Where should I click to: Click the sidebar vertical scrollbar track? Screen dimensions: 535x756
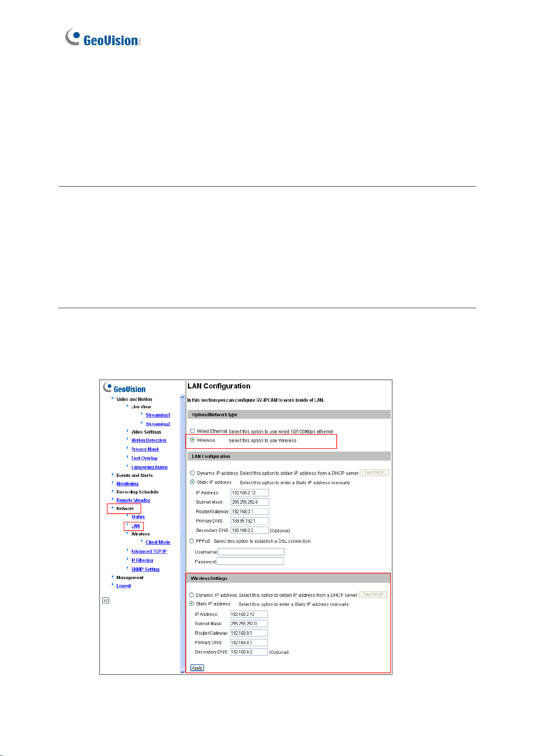pos(182,535)
